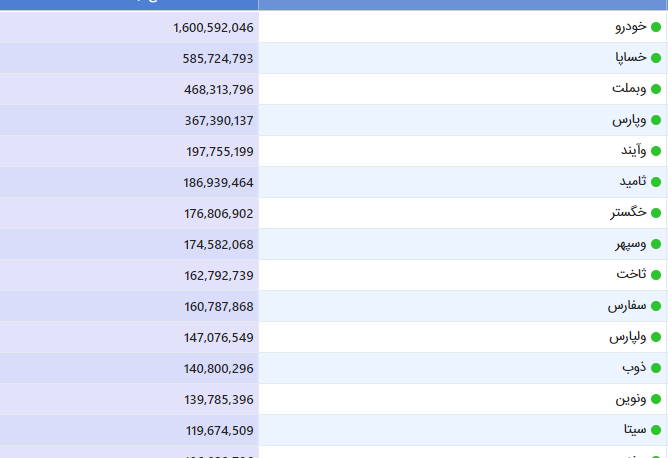
Task: Click the green status dot beside خودرو
Action: click(x=656, y=27)
